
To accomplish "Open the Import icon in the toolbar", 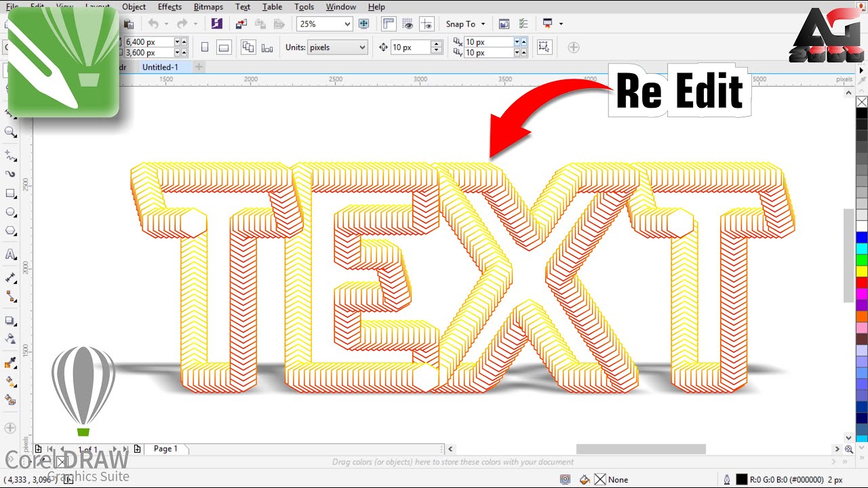I will pyautogui.click(x=241, y=24).
